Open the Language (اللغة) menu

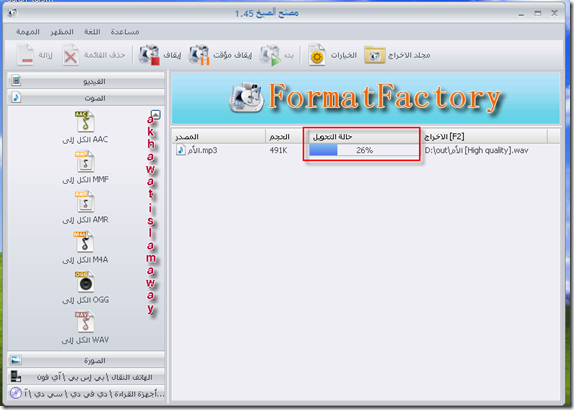pyautogui.click(x=92, y=32)
